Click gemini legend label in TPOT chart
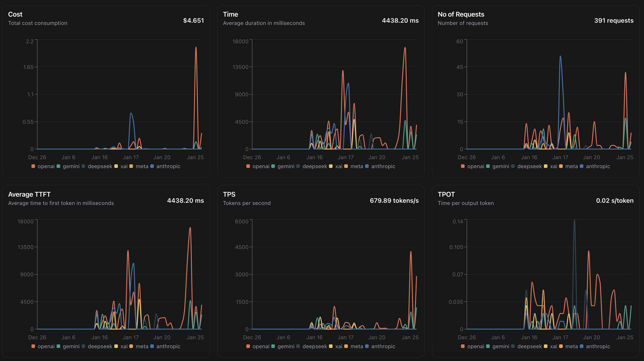This screenshot has height=361, width=644. click(x=501, y=346)
